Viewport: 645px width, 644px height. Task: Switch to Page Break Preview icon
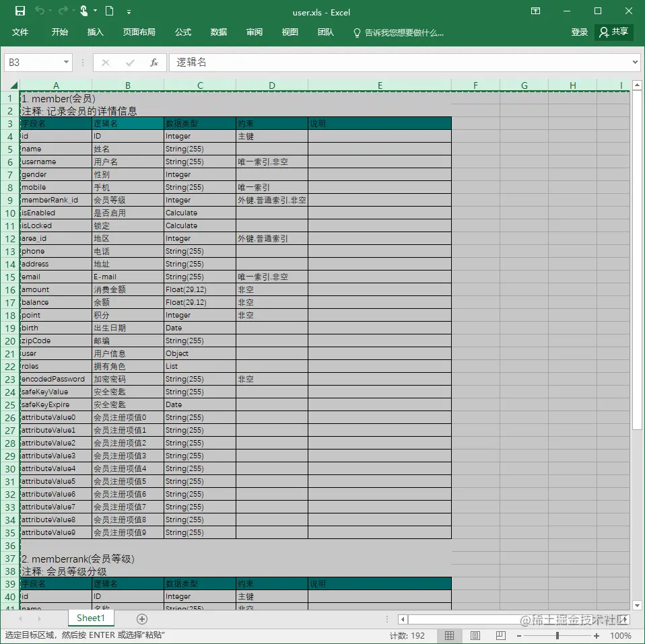click(501, 636)
